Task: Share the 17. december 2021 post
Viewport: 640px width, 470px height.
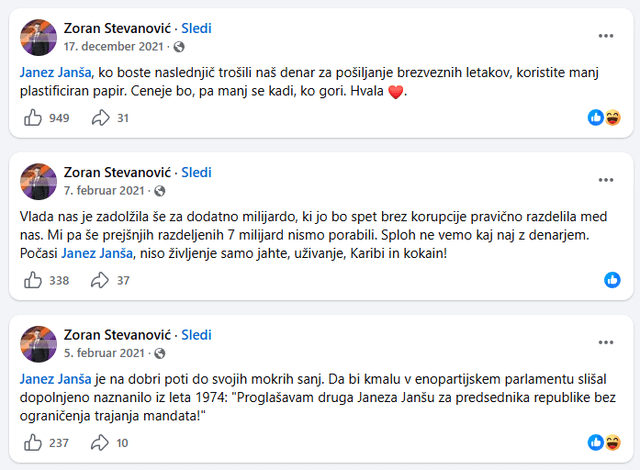Action: point(100,118)
